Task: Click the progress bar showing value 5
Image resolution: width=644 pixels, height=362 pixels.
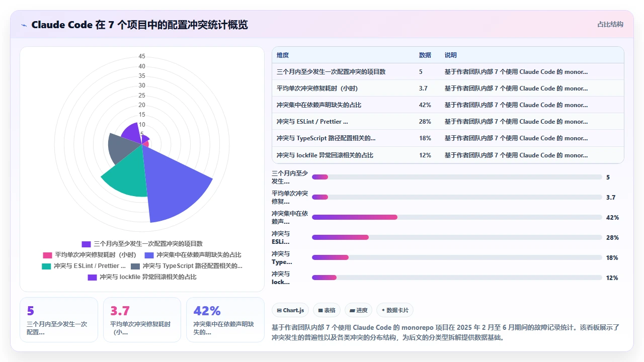Action: click(x=457, y=177)
